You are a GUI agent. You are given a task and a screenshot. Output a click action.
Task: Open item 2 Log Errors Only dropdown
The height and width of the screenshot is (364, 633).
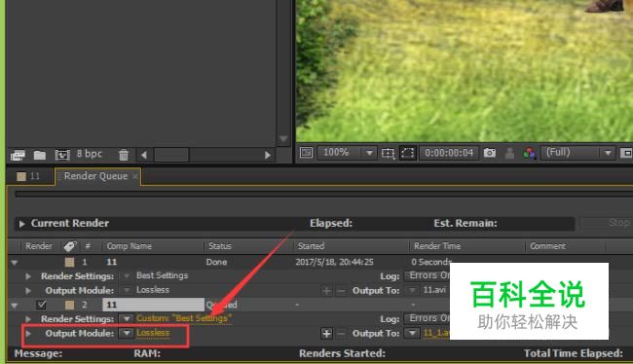[428, 318]
